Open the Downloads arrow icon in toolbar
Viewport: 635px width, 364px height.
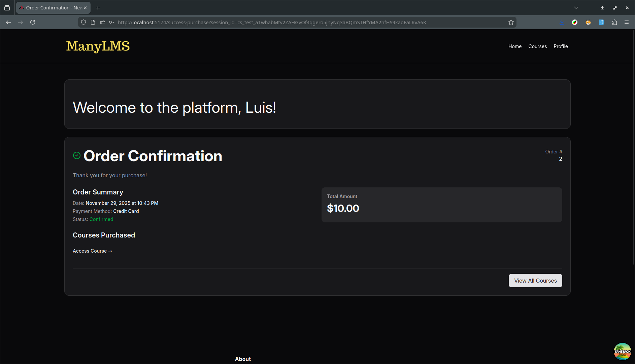coord(561,22)
